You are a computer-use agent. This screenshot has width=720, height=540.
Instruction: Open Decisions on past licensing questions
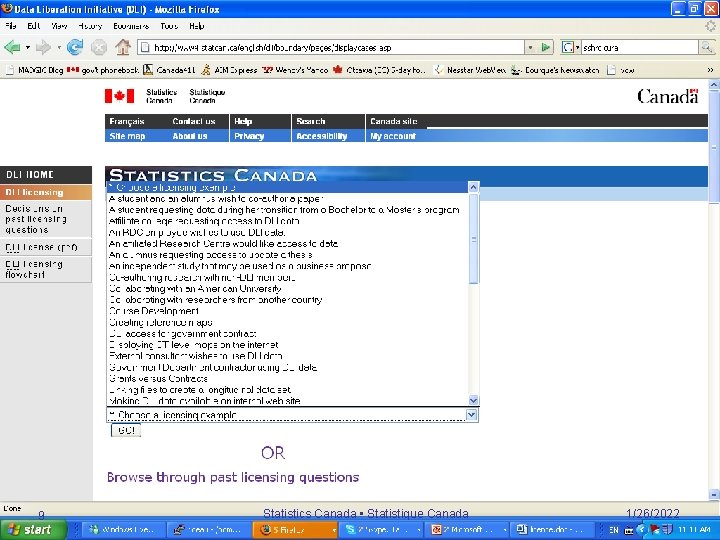pyautogui.click(x=46, y=219)
